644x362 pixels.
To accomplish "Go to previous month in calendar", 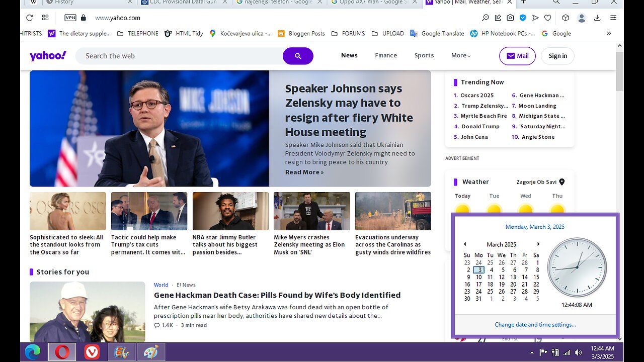I will pyautogui.click(x=465, y=244).
